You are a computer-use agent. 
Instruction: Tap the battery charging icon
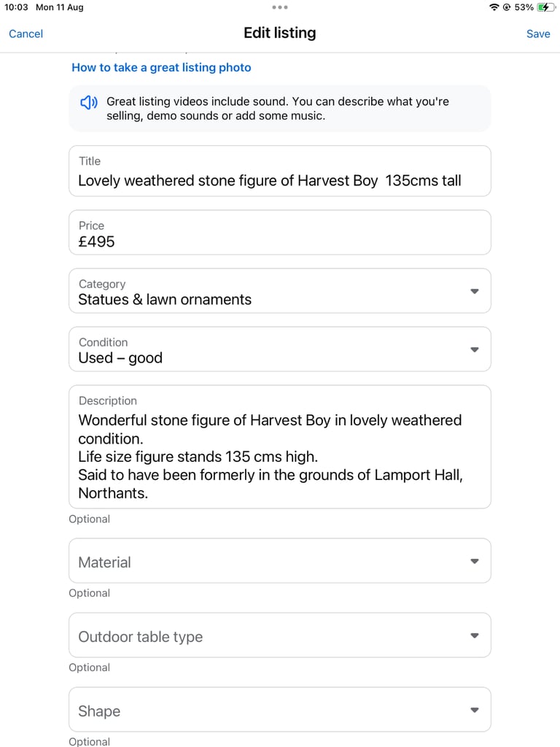(x=545, y=7)
